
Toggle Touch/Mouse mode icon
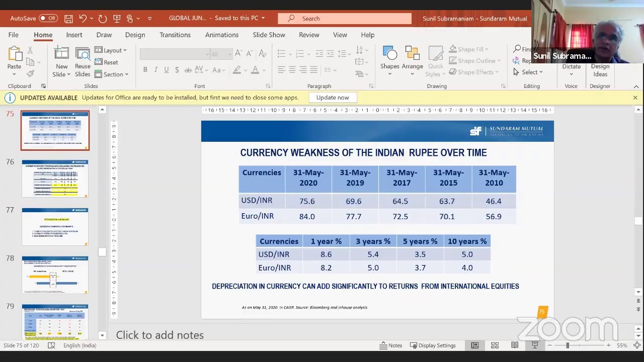pyautogui.click(x=130, y=18)
